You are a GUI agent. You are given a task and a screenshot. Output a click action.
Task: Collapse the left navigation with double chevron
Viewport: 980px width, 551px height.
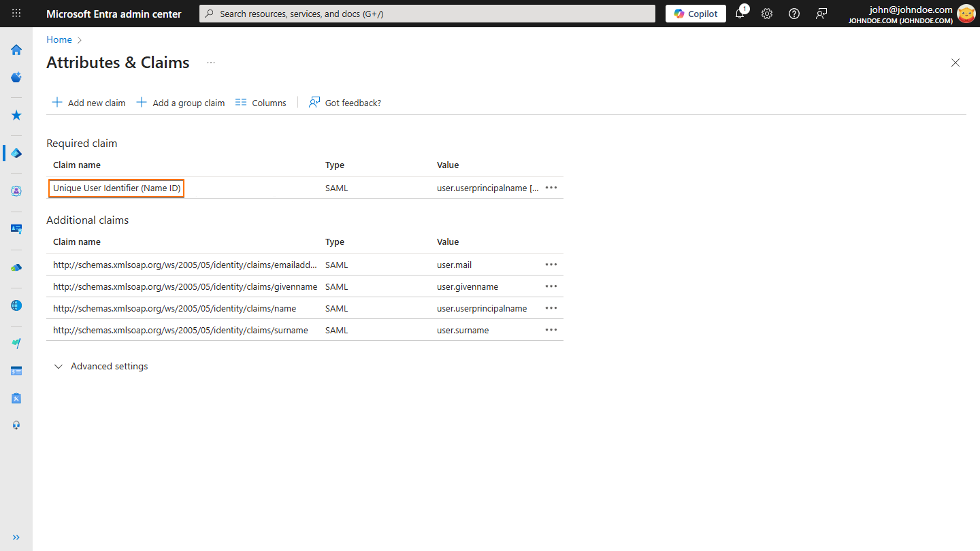pyautogui.click(x=16, y=537)
